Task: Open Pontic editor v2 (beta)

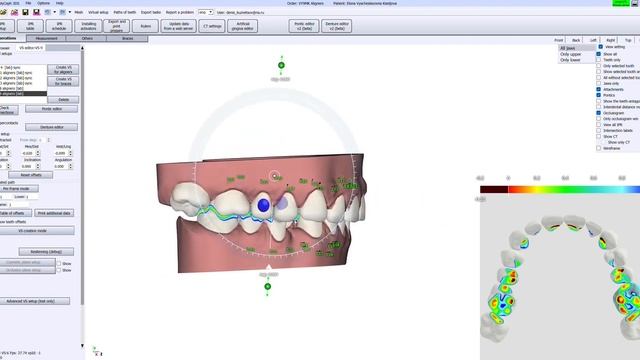Action: 304,26
